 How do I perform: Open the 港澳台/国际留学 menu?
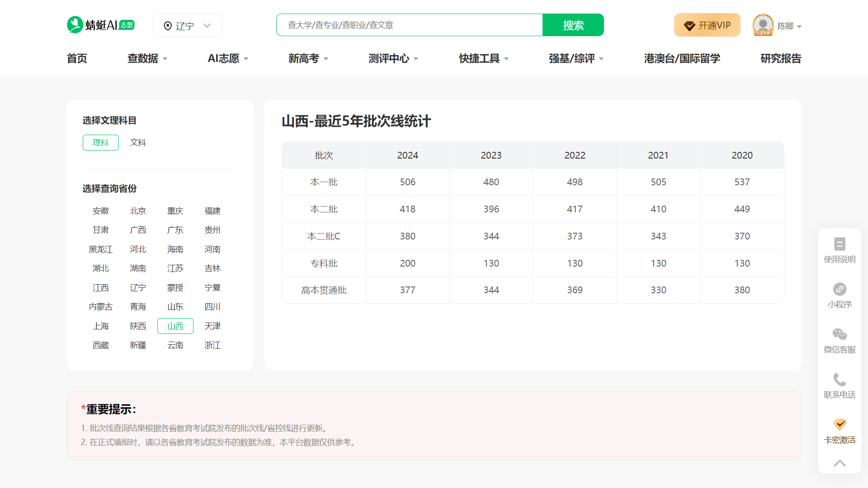(682, 58)
